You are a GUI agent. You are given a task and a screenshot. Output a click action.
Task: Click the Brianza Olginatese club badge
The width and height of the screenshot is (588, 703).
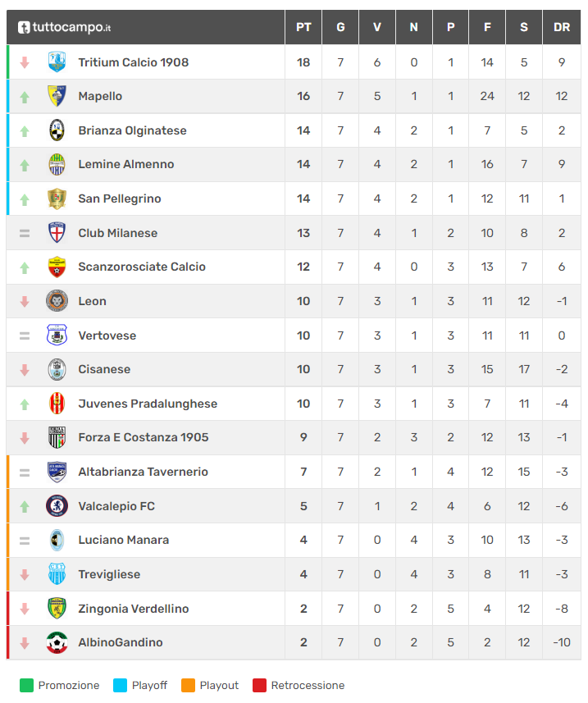point(57,130)
